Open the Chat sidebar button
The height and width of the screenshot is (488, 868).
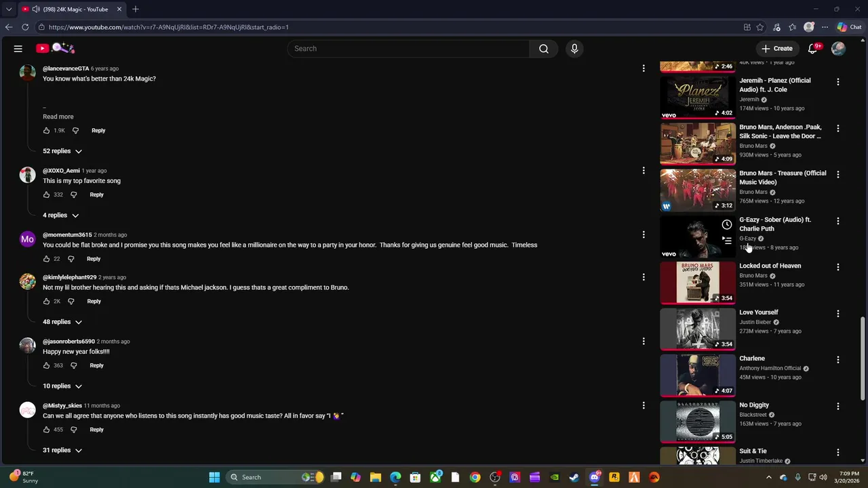(849, 27)
